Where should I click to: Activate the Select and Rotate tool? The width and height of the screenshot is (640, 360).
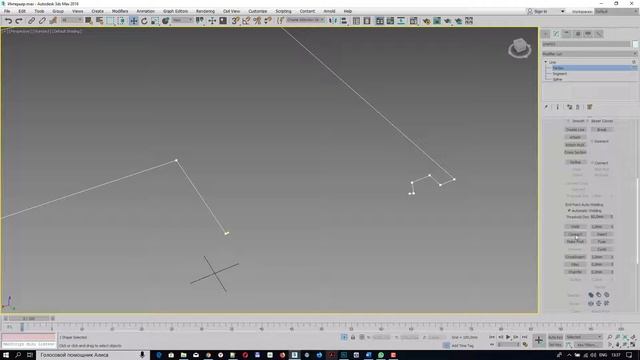pos(144,21)
